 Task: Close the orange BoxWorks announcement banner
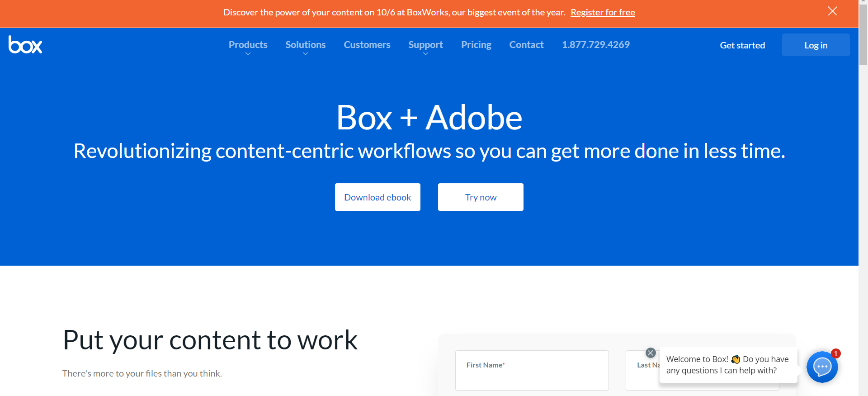pyautogui.click(x=832, y=11)
